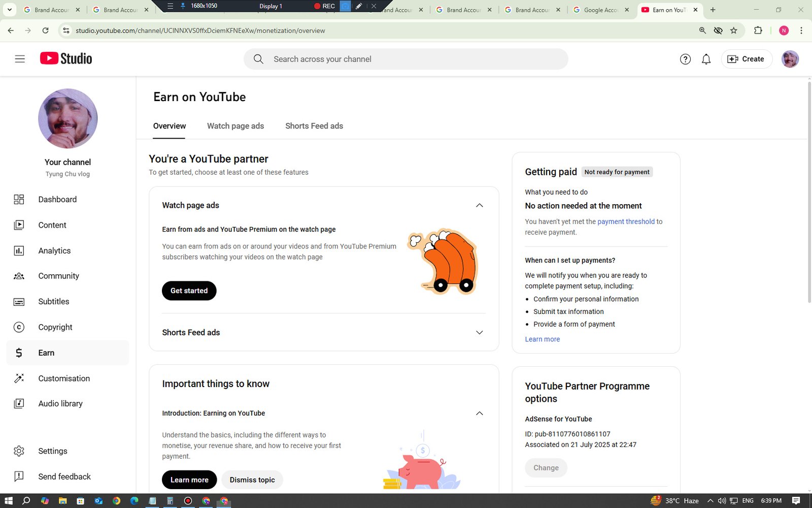Bookmark this page with the star icon
This screenshot has width=812, height=508.
(733, 30)
